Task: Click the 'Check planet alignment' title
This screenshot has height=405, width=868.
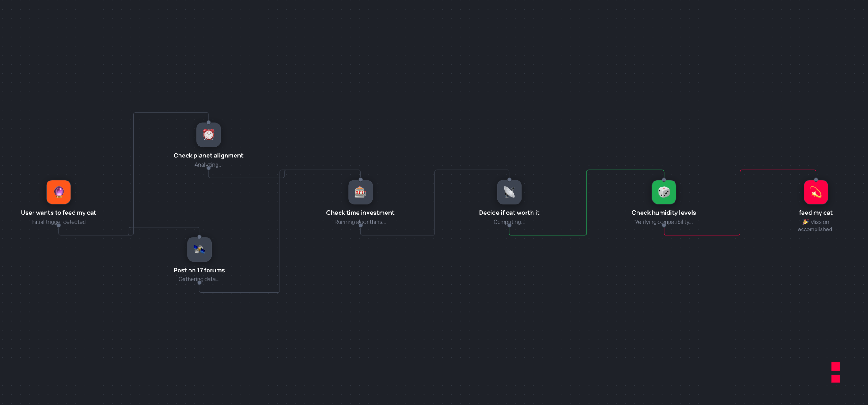Action: pyautogui.click(x=208, y=155)
